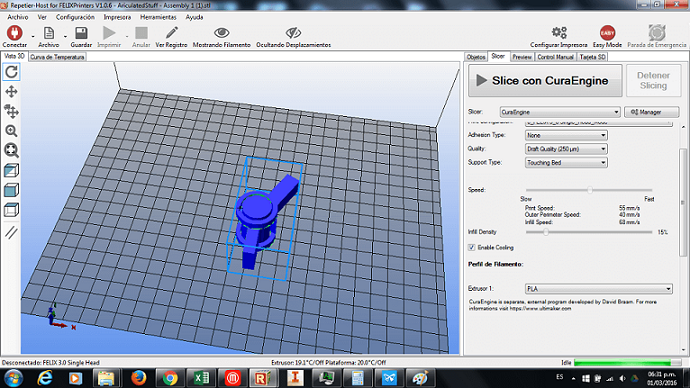The image size is (690, 388).
Task: Open Excel from taskbar
Action: click(x=202, y=378)
